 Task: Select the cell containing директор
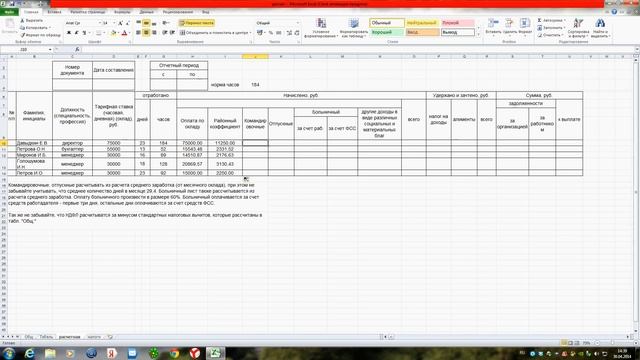72,143
